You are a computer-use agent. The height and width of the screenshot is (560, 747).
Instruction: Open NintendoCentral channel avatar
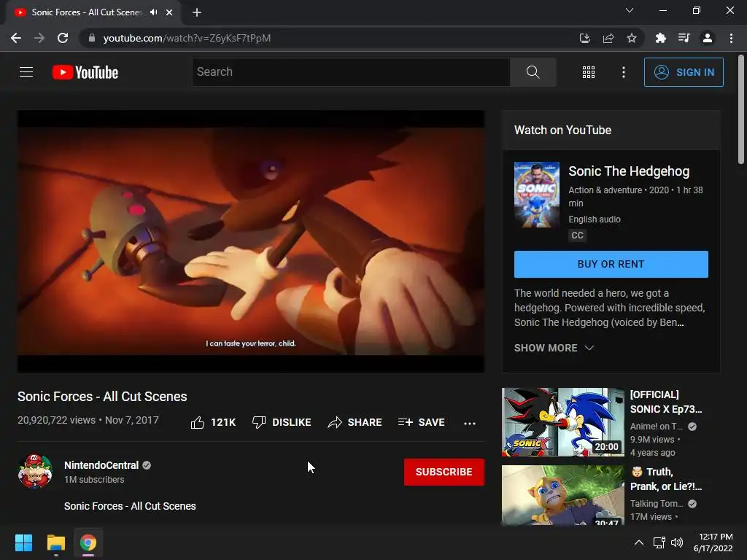pos(35,472)
